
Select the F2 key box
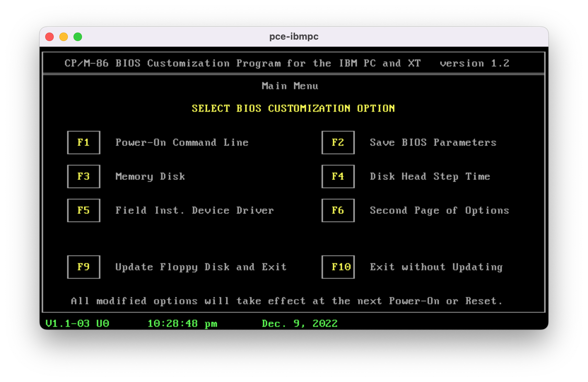[x=338, y=143]
